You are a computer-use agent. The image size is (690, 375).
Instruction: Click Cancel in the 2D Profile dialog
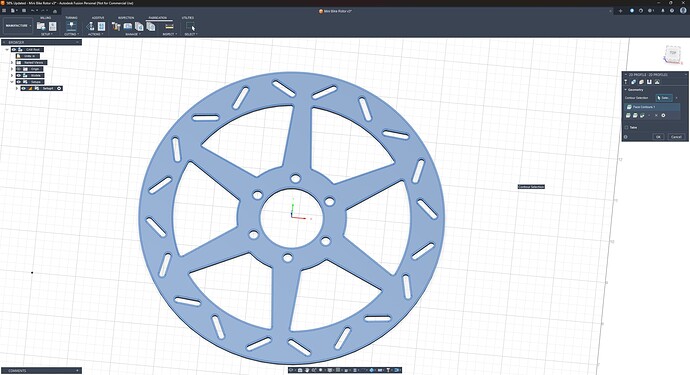click(x=676, y=136)
